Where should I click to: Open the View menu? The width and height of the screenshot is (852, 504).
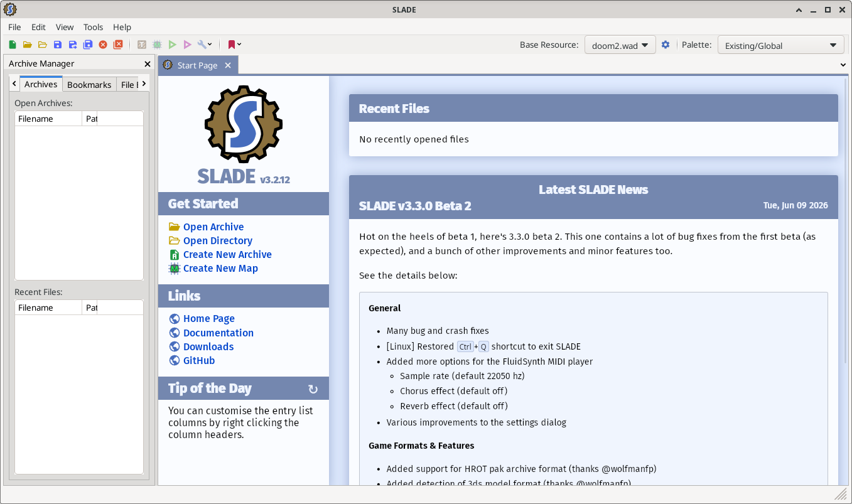(x=65, y=27)
